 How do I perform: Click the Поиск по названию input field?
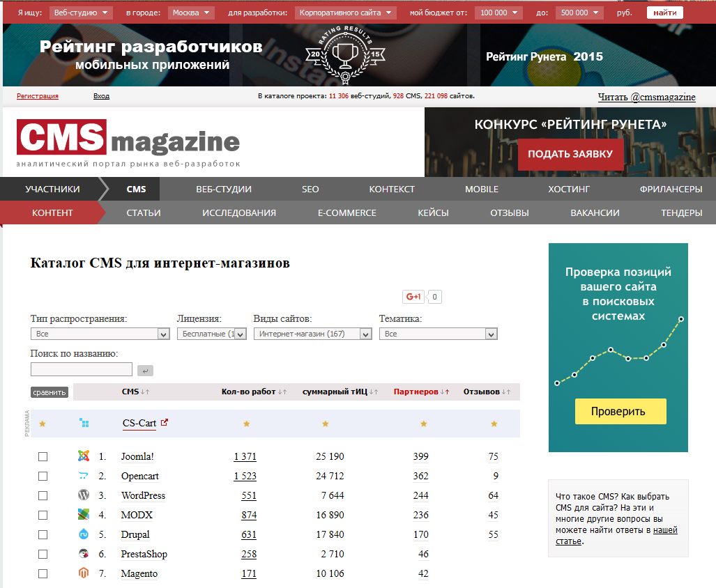coord(82,369)
